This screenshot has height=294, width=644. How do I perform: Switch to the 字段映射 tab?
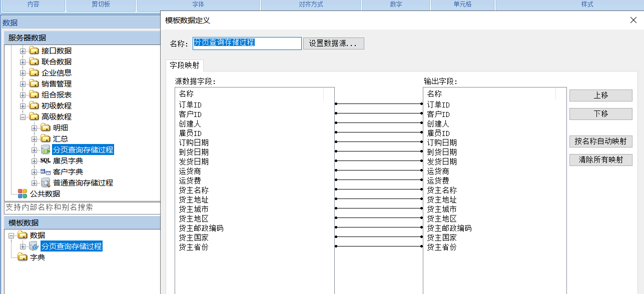click(184, 65)
